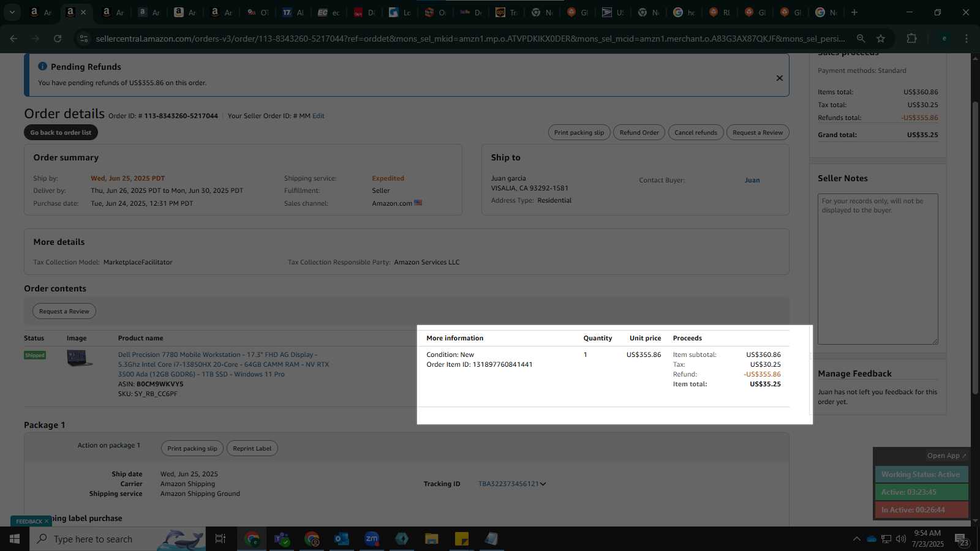Switch to the Google tab labeled hc
The height and width of the screenshot is (551, 980).
[x=684, y=12]
